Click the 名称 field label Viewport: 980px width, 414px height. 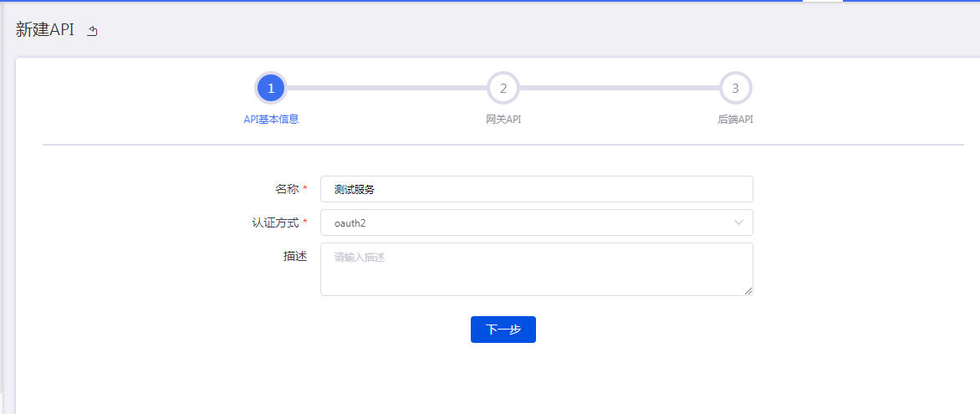[286, 189]
